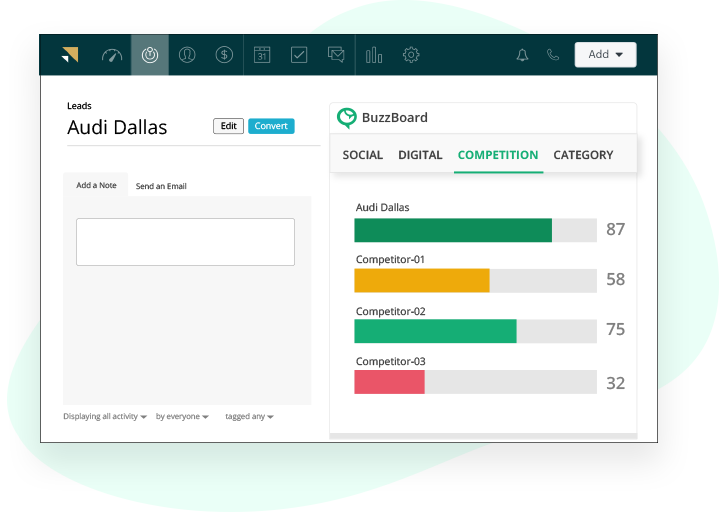The width and height of the screenshot is (719, 512).
Task: Open the Tasks checkmark icon
Action: pyautogui.click(x=299, y=55)
